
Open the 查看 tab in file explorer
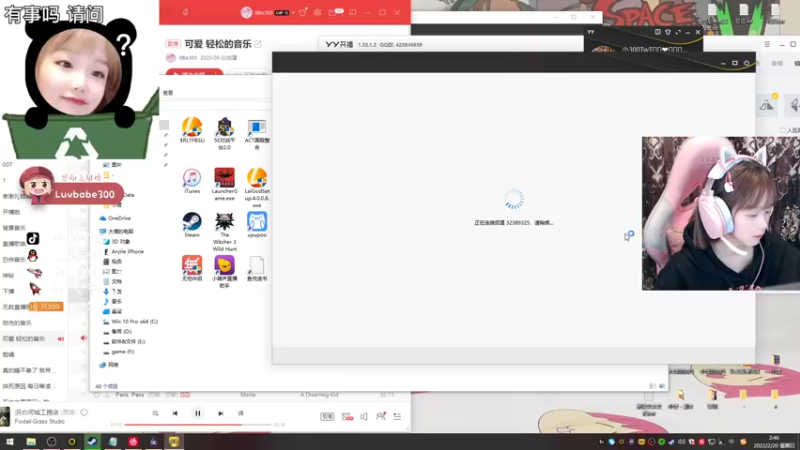[x=168, y=93]
